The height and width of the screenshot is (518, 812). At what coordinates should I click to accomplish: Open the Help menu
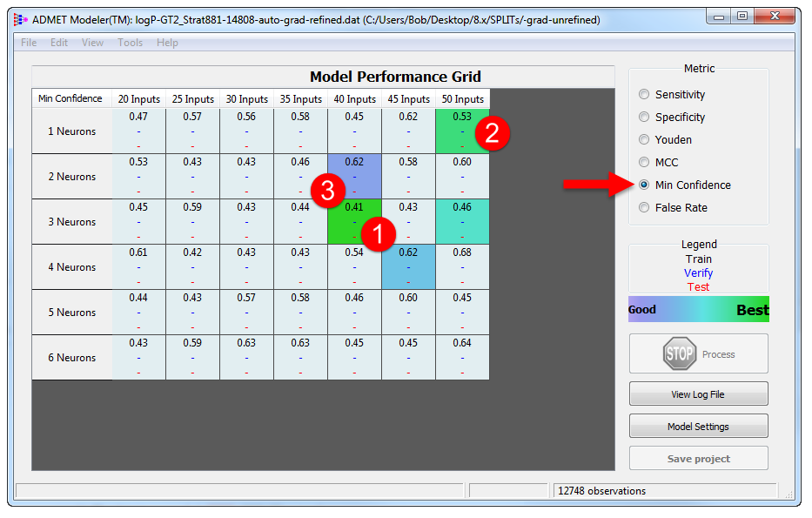click(x=167, y=43)
